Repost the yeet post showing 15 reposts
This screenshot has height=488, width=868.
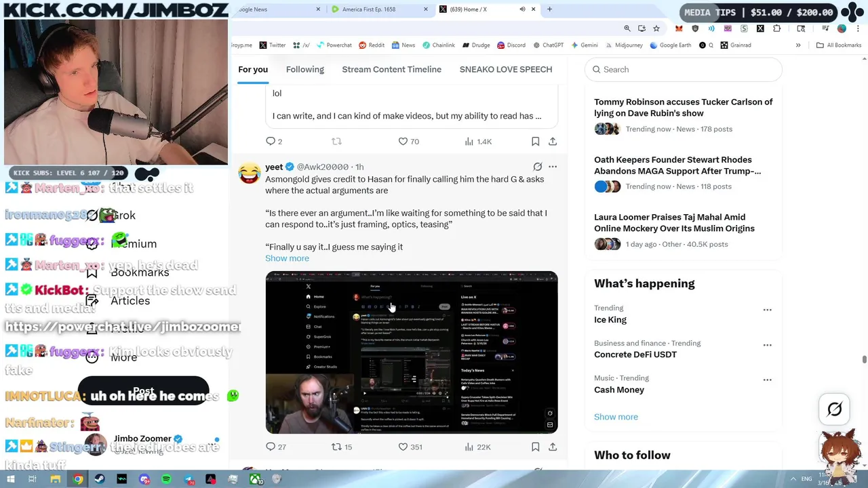click(342, 447)
